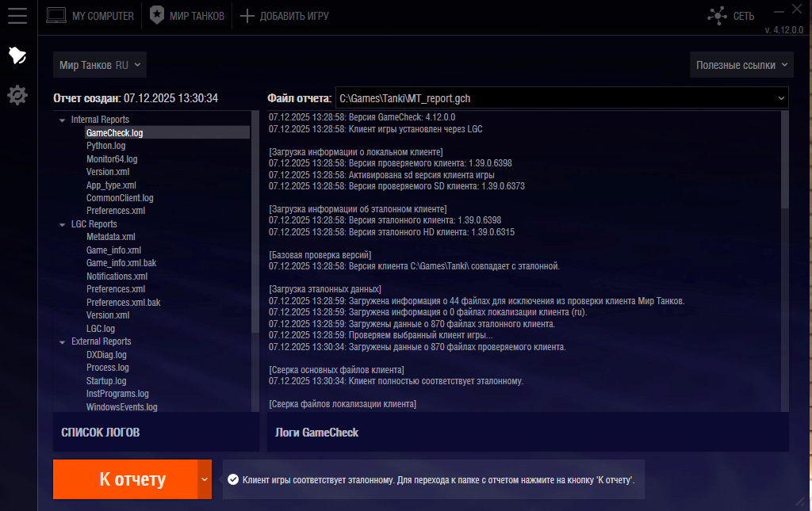The height and width of the screenshot is (511, 812).
Task: Select Monitor64.log
Action: tap(112, 159)
